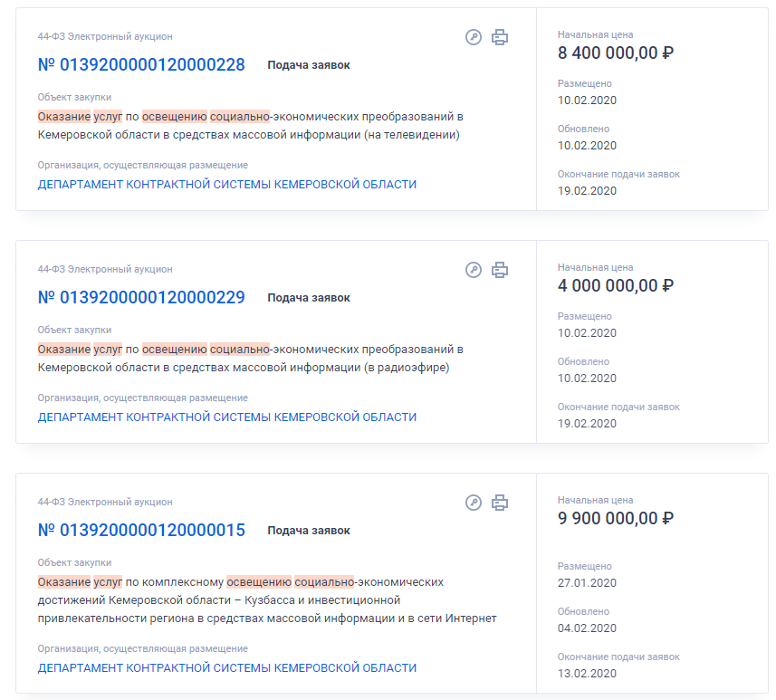Screen dimensions: 776x700
Task: Click signature key icon for auction 0139200000120000229
Action: pyautogui.click(x=474, y=270)
